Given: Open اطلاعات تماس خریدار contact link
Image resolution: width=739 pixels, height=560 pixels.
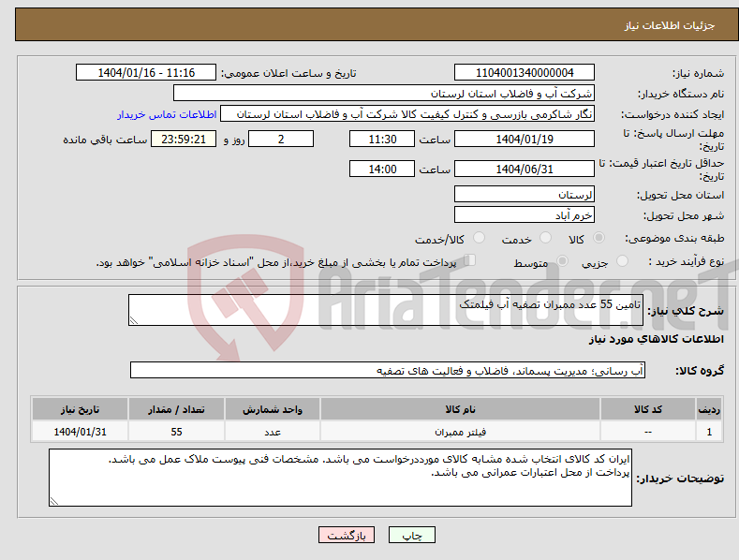Looking at the screenshot, I should pos(167,114).
